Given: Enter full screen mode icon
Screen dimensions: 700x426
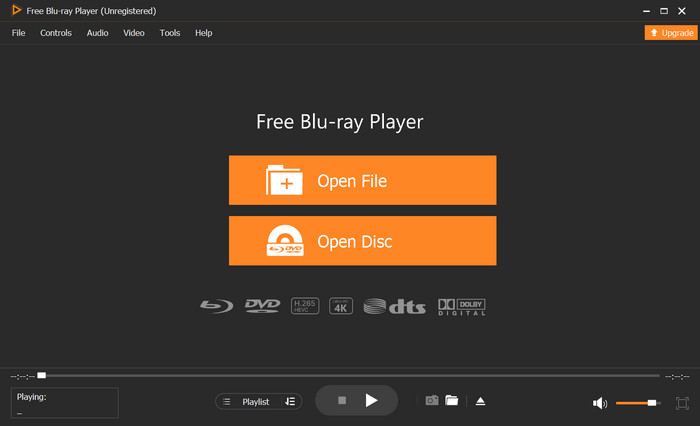Looking at the screenshot, I should click(x=682, y=403).
